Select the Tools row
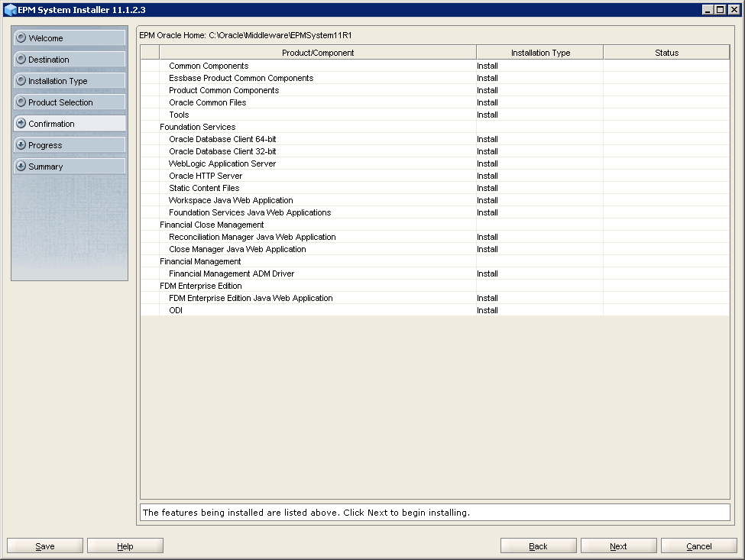 (435, 115)
